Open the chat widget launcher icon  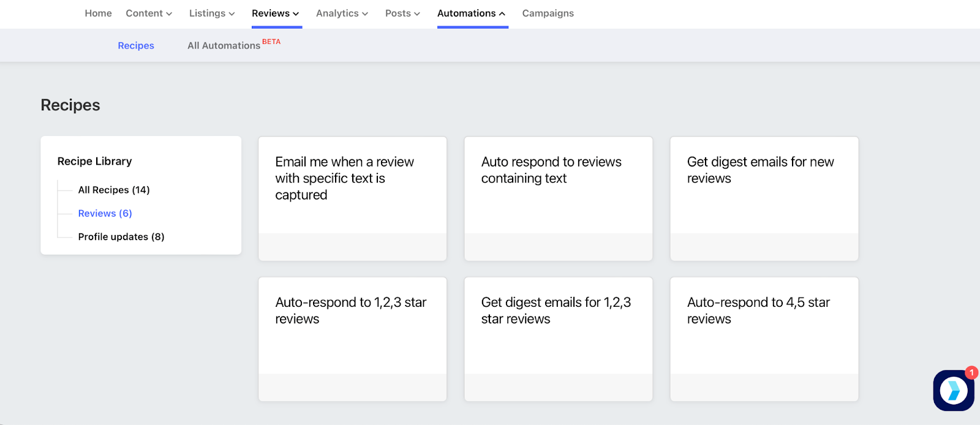pyautogui.click(x=954, y=390)
